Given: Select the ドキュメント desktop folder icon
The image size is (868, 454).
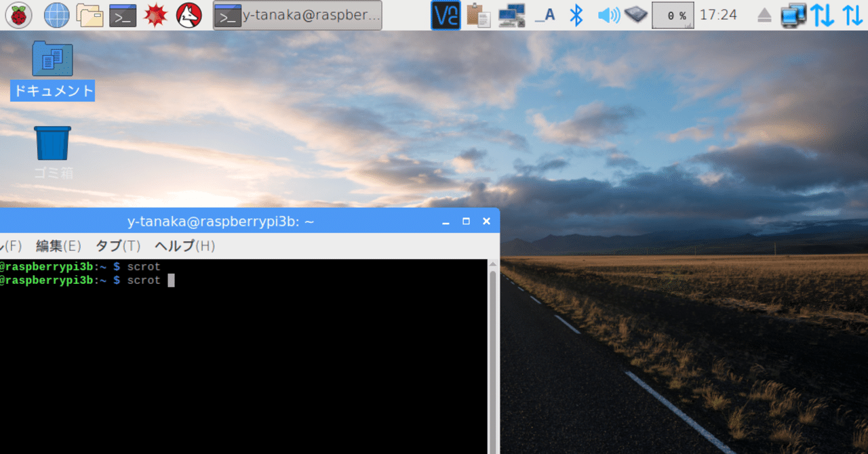Looking at the screenshot, I should coord(52,70).
